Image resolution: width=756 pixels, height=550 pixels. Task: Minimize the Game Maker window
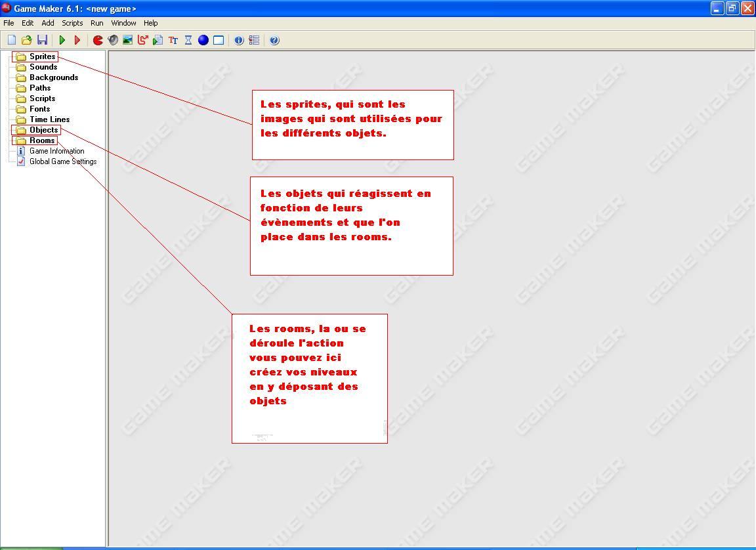717,8
